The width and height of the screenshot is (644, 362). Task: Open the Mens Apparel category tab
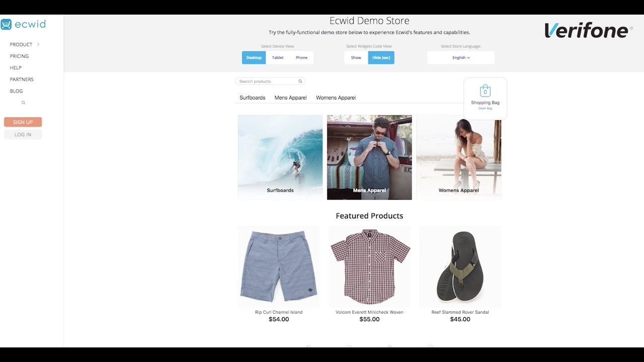291,98
